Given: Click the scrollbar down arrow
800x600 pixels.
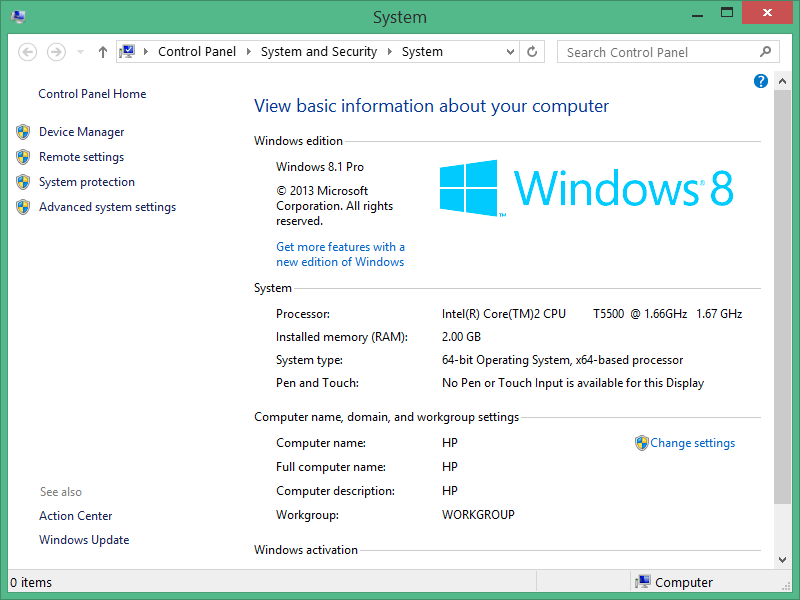Looking at the screenshot, I should click(782, 560).
